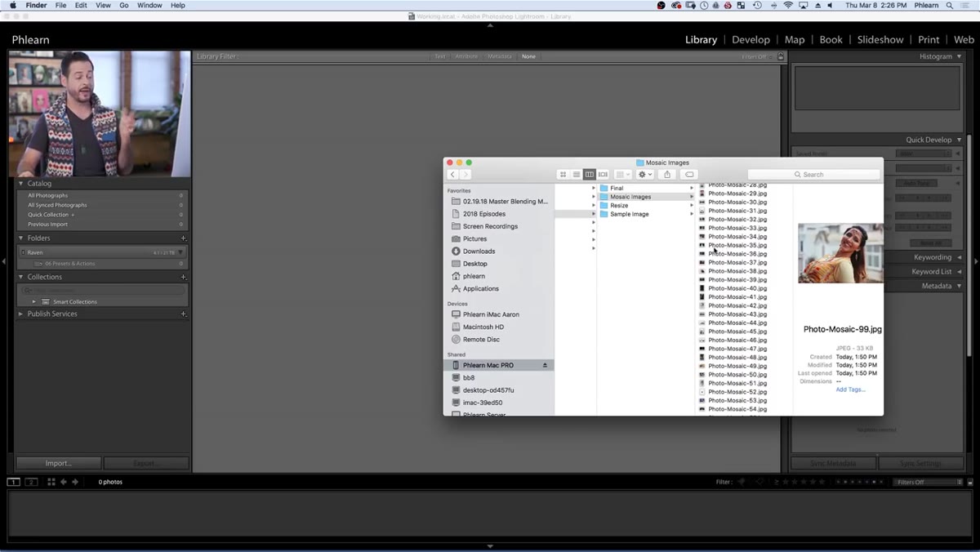Screen dimensions: 980x552
Task: Collapse the Histogram panel
Action: 959,56
